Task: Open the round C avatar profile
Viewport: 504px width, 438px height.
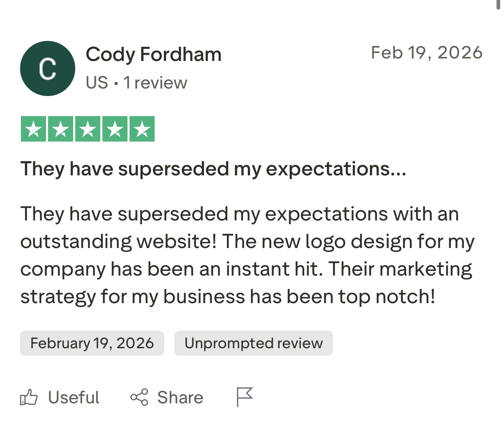Action: coord(48,68)
